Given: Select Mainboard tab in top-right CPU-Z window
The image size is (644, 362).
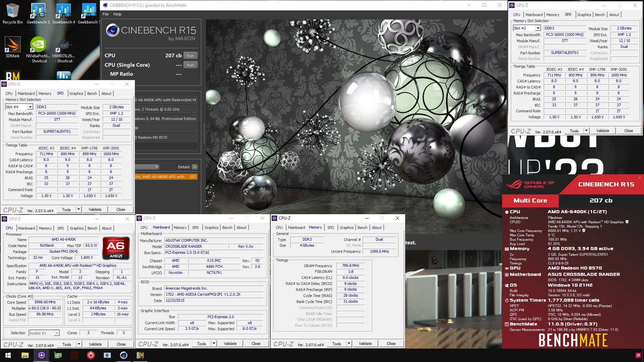Looking at the screenshot, I should tap(534, 15).
